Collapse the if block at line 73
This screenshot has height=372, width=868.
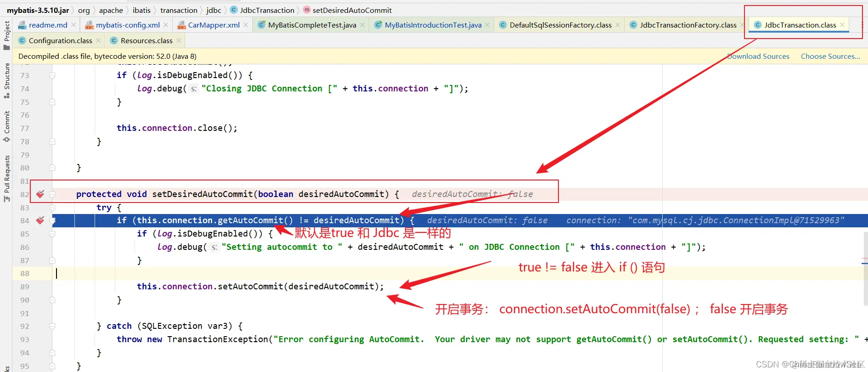coord(52,75)
